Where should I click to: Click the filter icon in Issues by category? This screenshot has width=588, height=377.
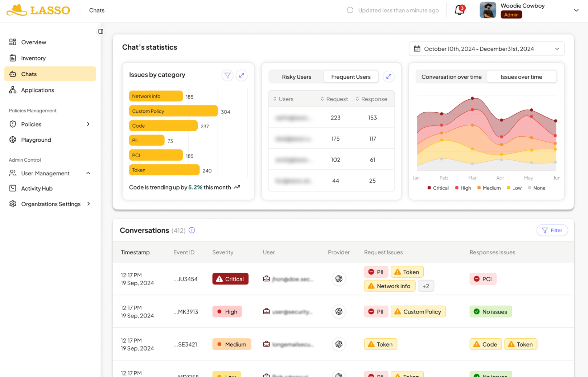click(x=227, y=75)
